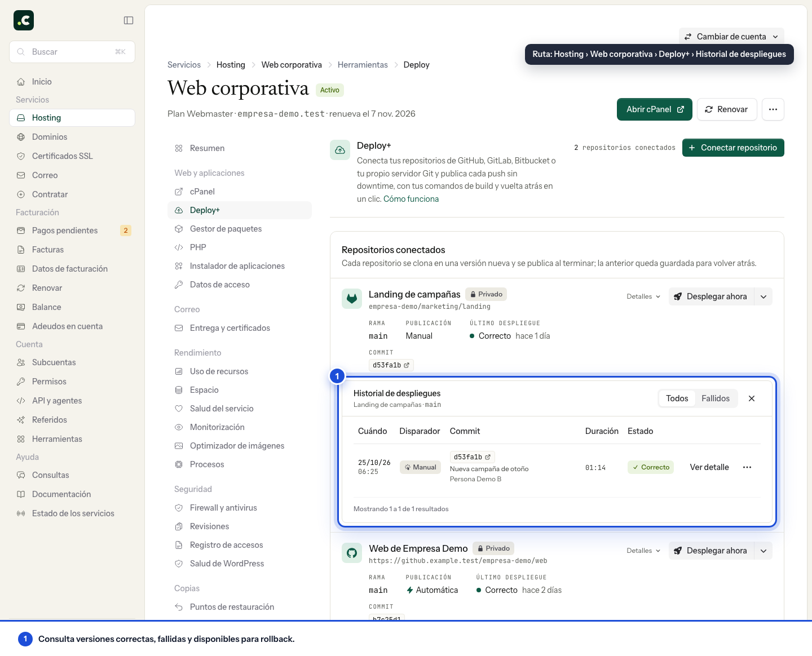Viewport: 812px width, 656px height.
Task: Expand Detalles for Web de Empresa Demo
Action: 643,551
